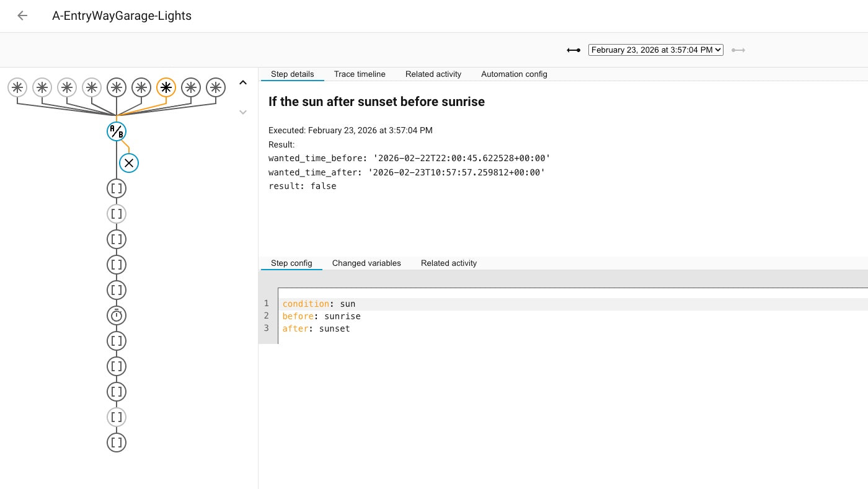Open the lower Related activity tab
The height and width of the screenshot is (489, 868).
(449, 263)
